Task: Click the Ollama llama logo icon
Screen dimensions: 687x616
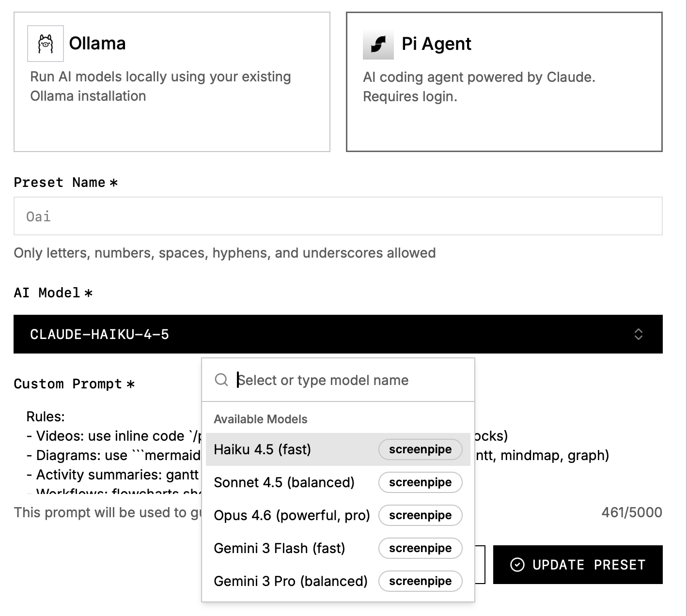Action: point(46,44)
